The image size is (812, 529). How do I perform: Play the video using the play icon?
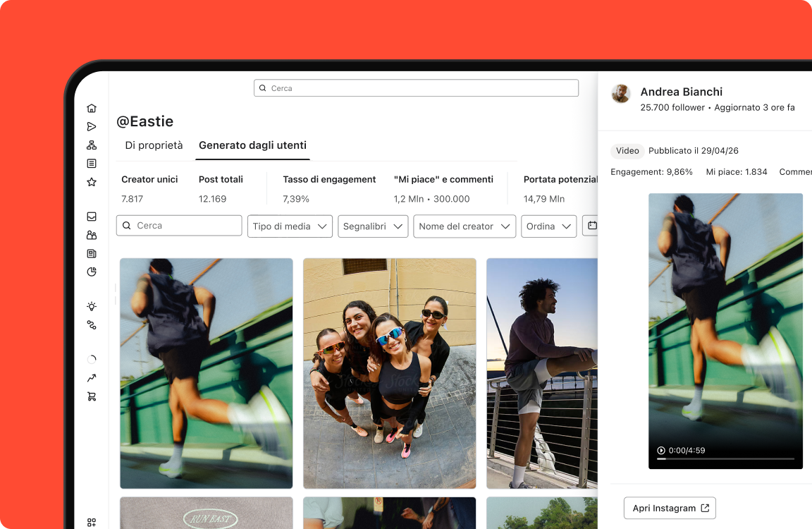tap(661, 450)
